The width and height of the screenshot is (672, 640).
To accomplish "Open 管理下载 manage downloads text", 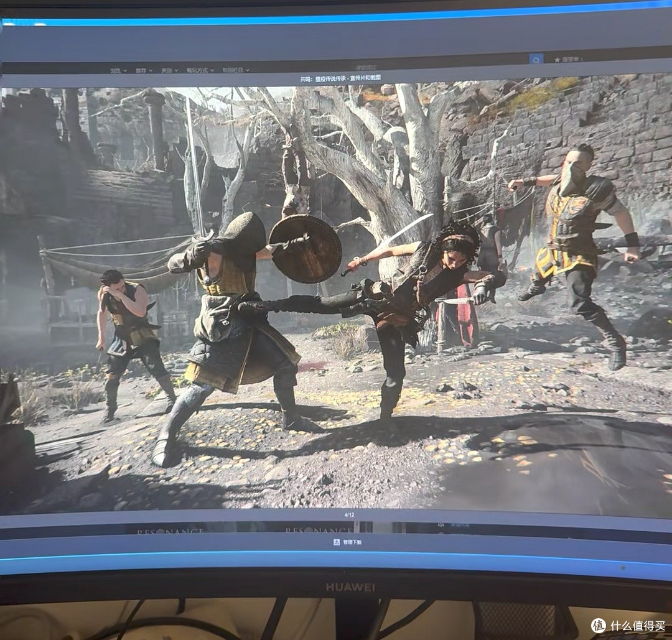I will tap(352, 542).
